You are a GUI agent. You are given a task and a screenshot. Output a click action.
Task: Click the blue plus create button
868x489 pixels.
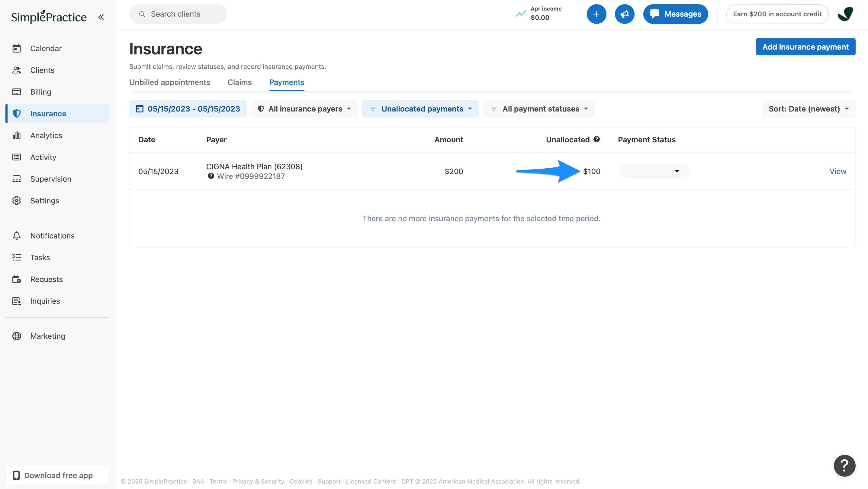point(596,14)
